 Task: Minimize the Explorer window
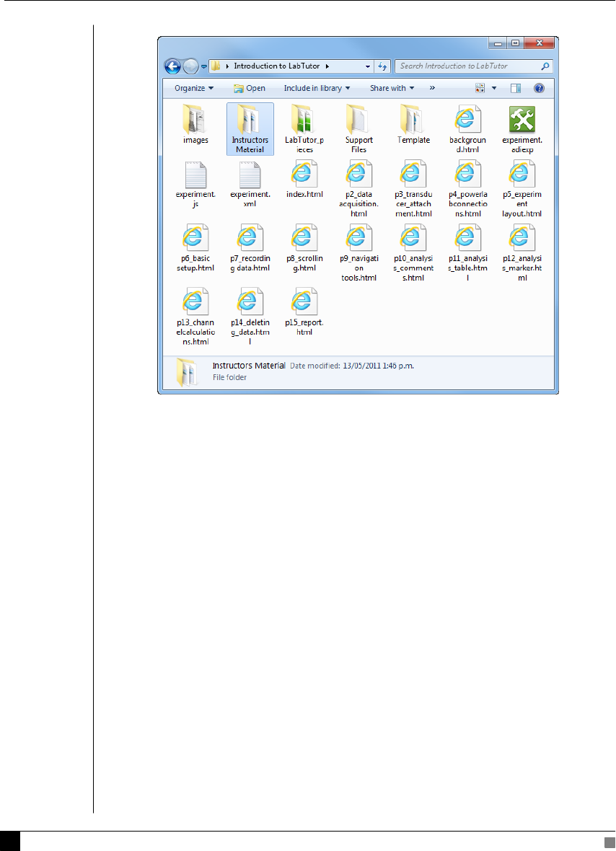coord(497,43)
